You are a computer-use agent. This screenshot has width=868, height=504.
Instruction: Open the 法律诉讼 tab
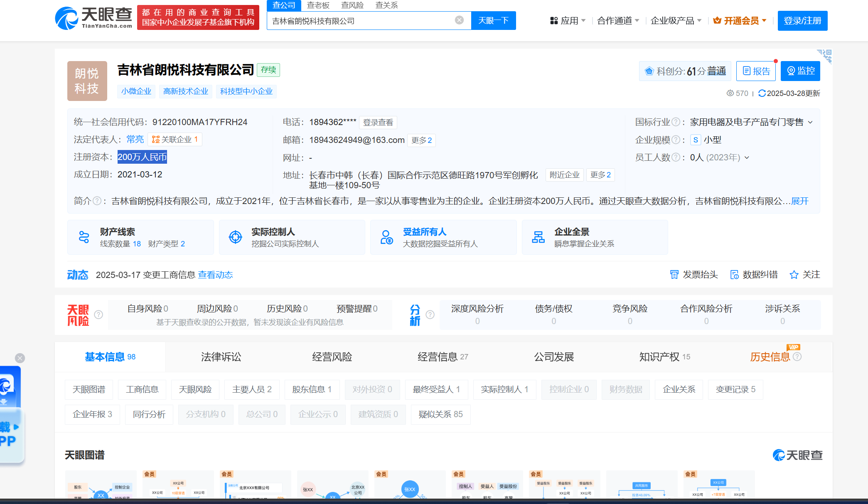tap(221, 356)
